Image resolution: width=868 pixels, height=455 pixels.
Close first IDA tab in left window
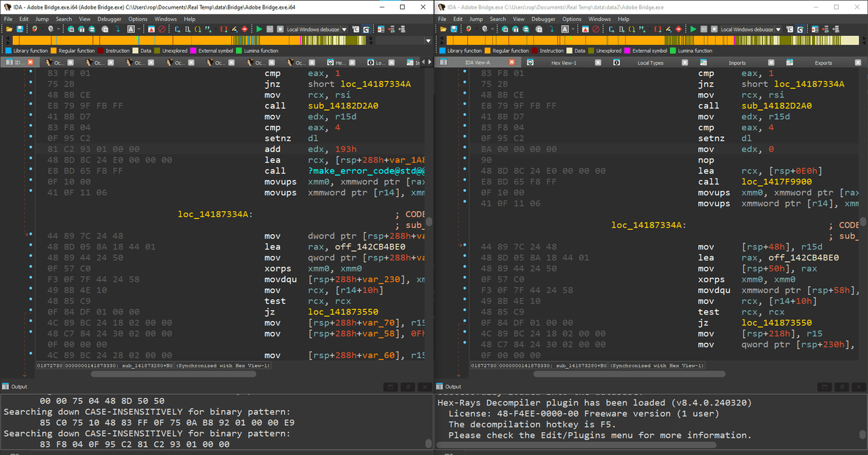pyautogui.click(x=30, y=62)
